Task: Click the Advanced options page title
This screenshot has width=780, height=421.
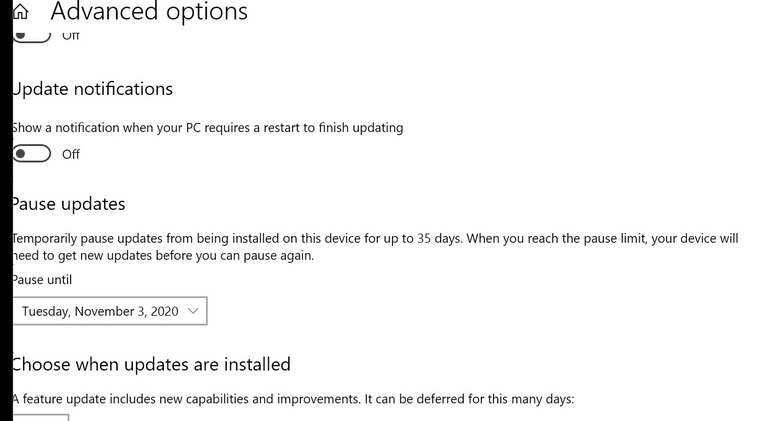Action: (x=149, y=13)
